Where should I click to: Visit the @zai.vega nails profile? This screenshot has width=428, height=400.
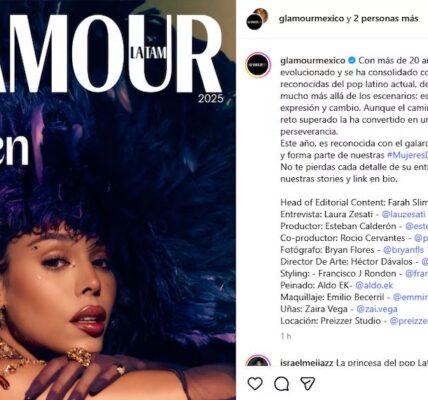377,309
